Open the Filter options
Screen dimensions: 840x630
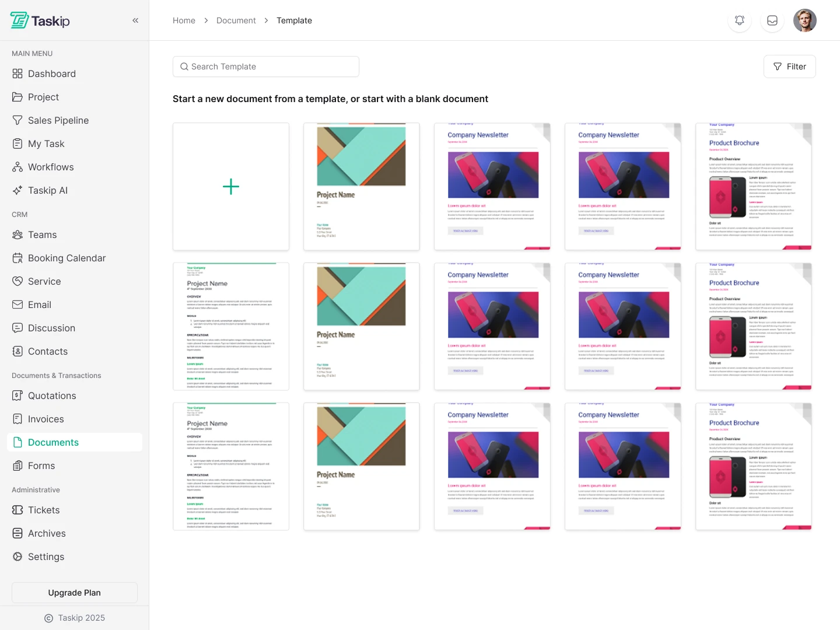[x=789, y=66]
